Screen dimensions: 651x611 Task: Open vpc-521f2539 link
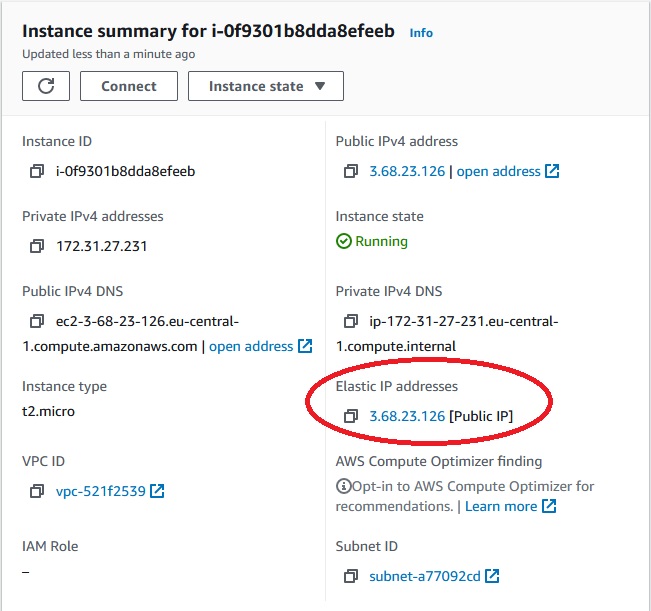[110, 491]
